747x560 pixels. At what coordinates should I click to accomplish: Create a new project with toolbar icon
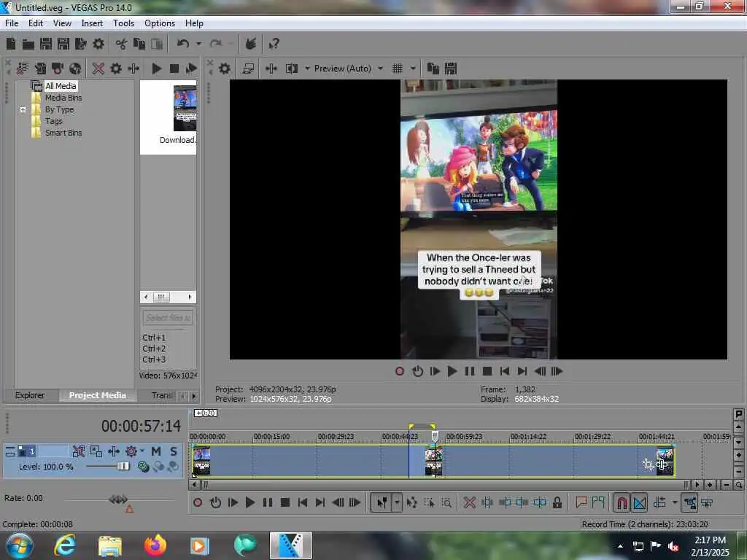click(11, 44)
